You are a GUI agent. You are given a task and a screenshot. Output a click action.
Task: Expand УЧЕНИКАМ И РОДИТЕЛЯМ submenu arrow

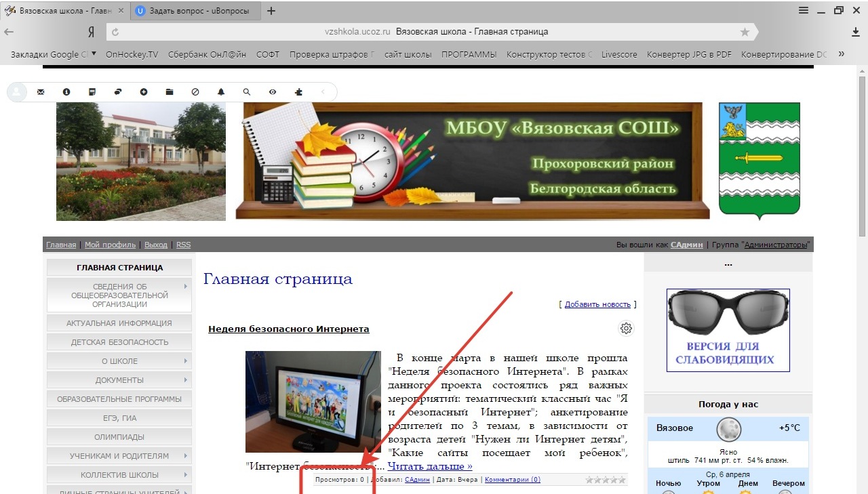coord(185,456)
